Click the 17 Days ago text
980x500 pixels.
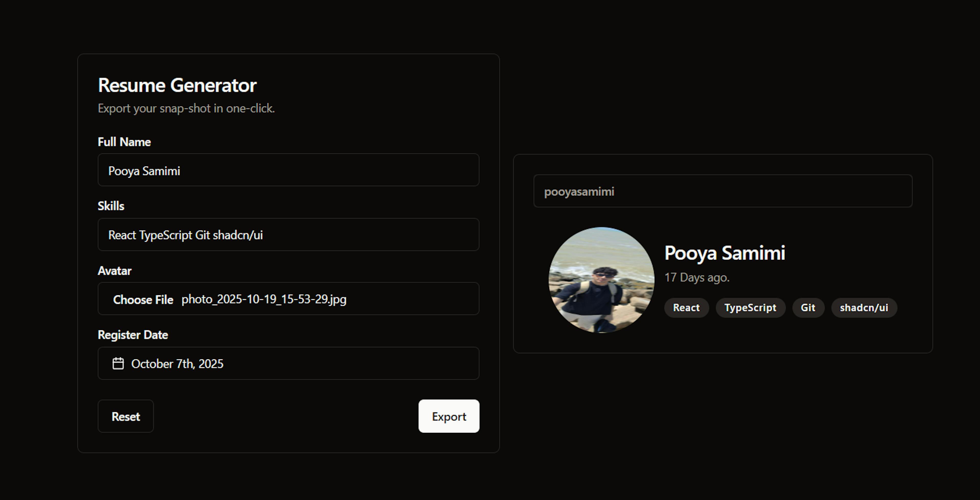tap(697, 277)
